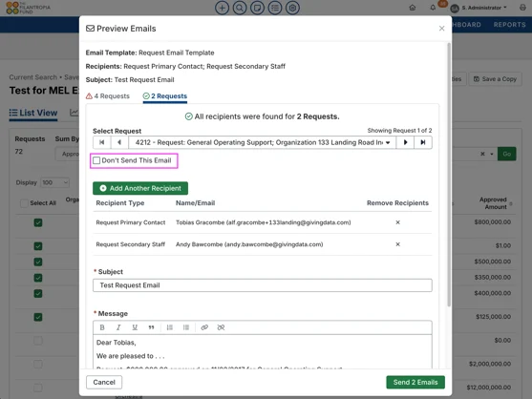Go to previous request arrow
The image size is (532, 399).
click(119, 142)
